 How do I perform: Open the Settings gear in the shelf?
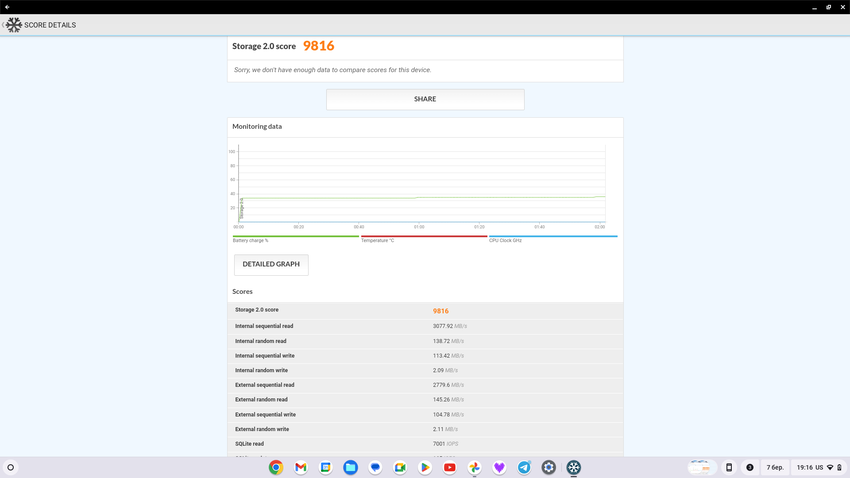click(549, 467)
